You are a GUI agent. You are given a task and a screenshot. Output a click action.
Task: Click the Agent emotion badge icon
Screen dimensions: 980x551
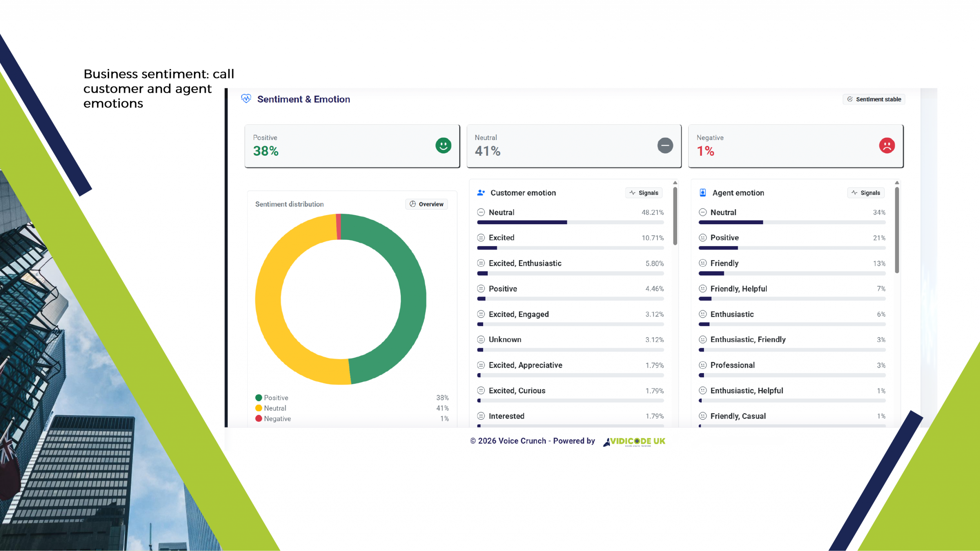tap(702, 192)
